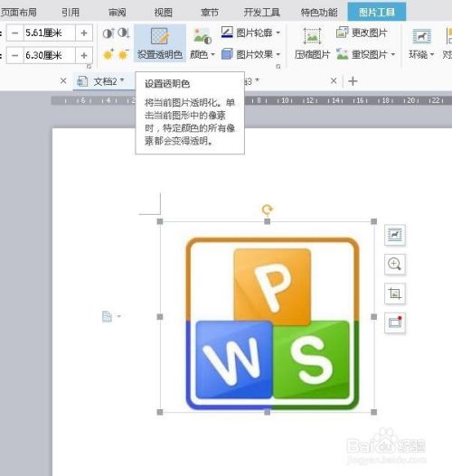Click right-middle resize handle of picture
Viewport: 452px width, 476px height.
(x=374, y=317)
